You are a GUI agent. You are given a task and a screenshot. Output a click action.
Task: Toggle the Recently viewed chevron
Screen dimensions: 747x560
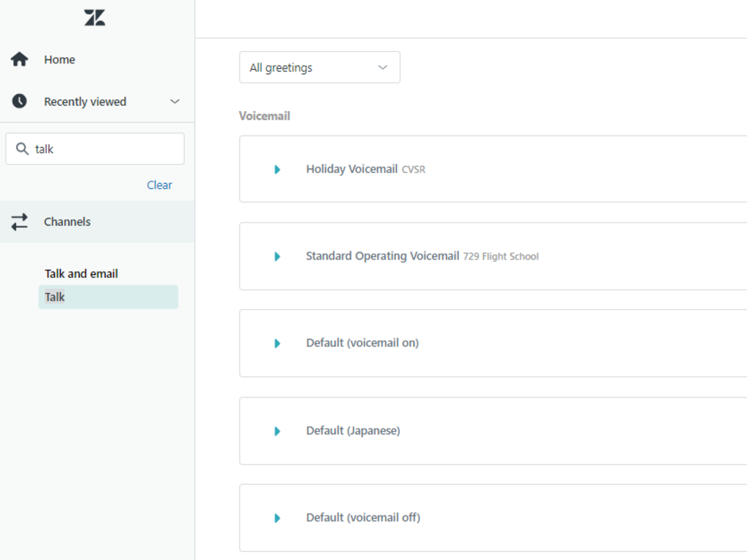point(174,101)
